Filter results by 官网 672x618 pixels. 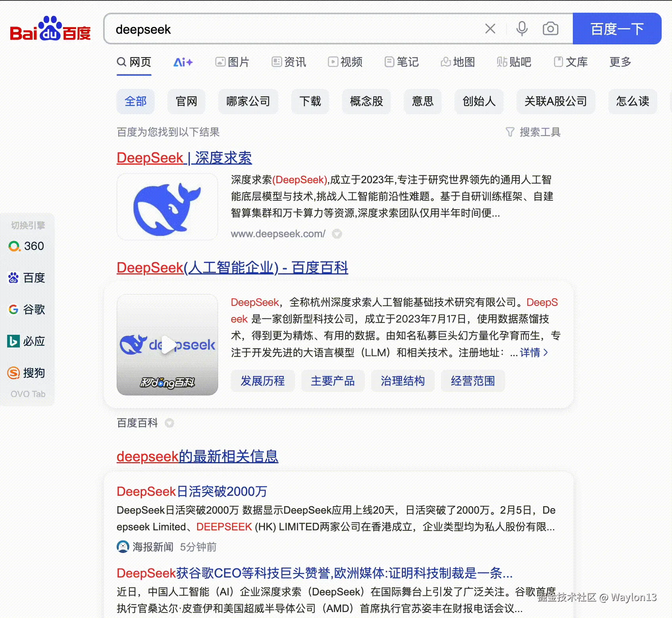coord(186,102)
